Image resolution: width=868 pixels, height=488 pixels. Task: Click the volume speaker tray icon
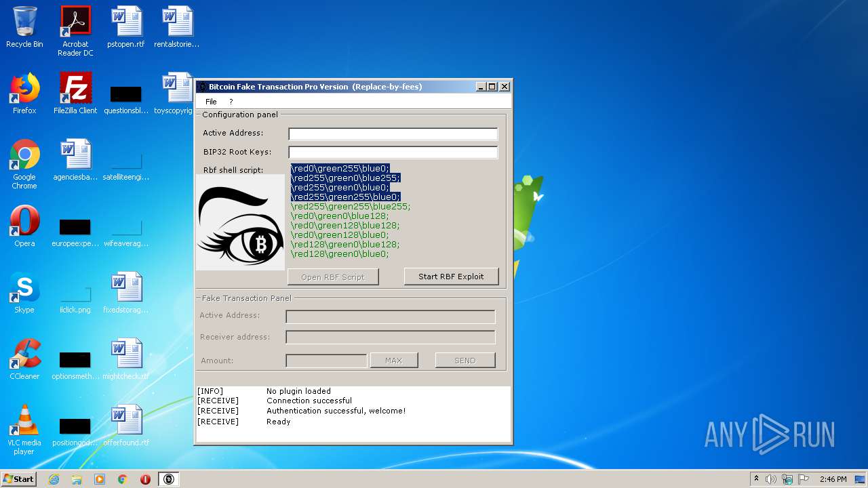pyautogui.click(x=771, y=479)
